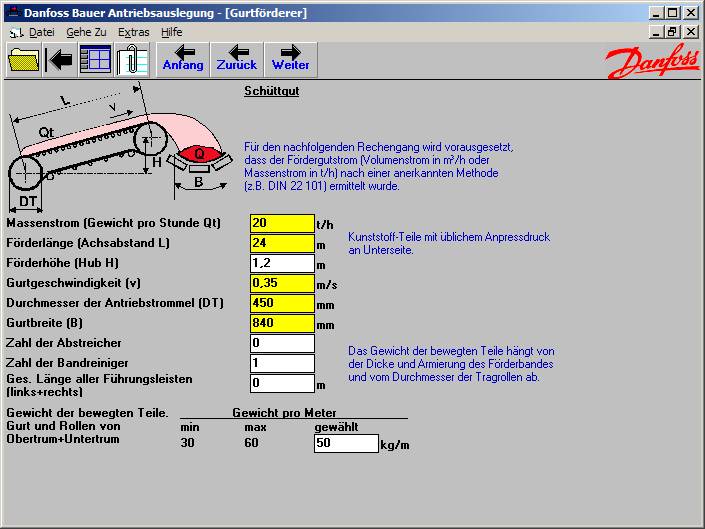Click the black left arrow toolbar icon
Viewport: 705px width, 529px height.
coord(59,60)
